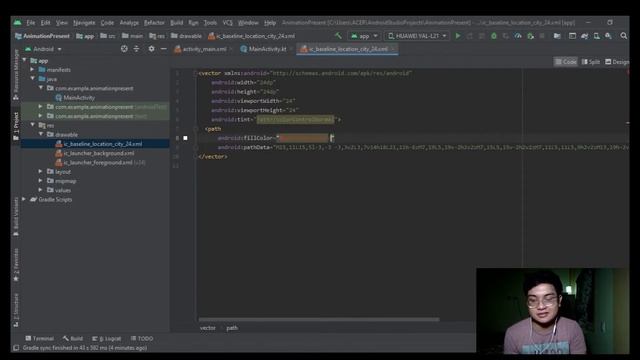
Task: Click the path breadcrumb below editor
Action: [232, 328]
